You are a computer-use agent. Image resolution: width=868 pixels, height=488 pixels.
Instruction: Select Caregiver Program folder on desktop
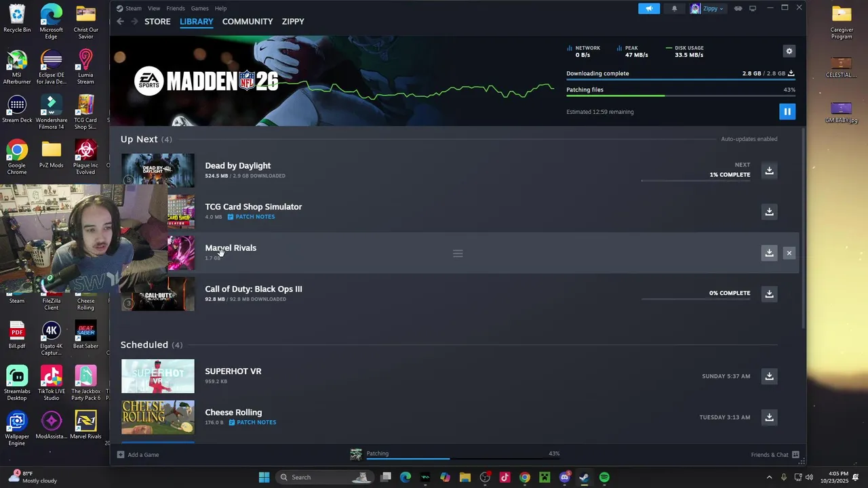point(842,22)
